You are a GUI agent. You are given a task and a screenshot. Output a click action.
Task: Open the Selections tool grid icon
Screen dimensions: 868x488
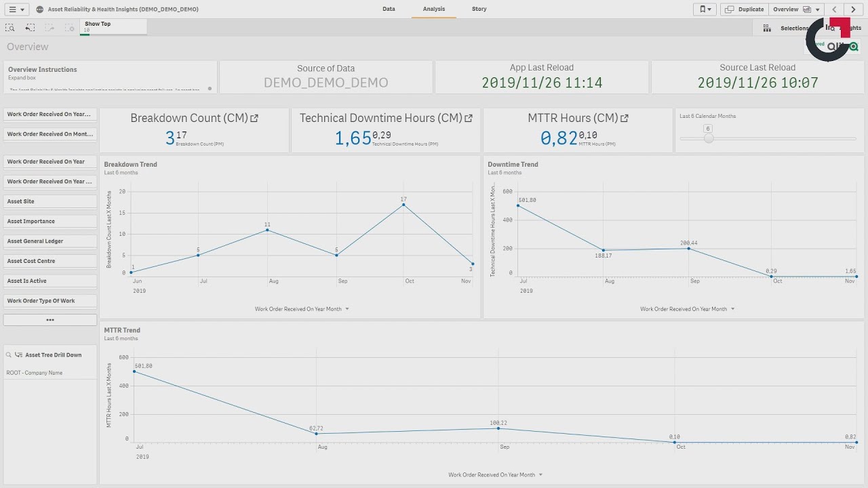pyautogui.click(x=767, y=28)
